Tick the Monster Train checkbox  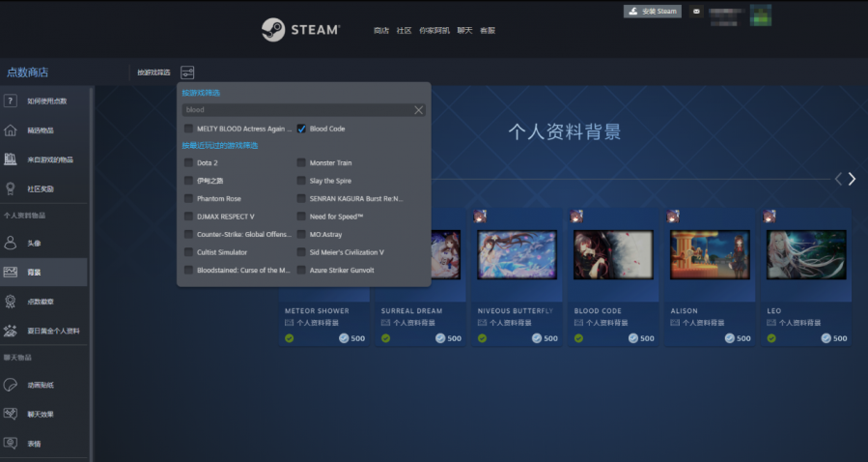[x=301, y=163]
